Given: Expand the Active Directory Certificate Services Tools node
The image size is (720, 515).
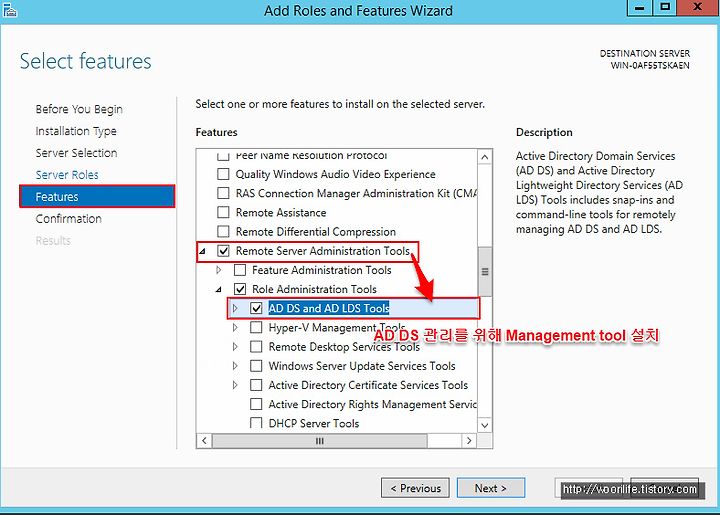Looking at the screenshot, I should click(235, 385).
